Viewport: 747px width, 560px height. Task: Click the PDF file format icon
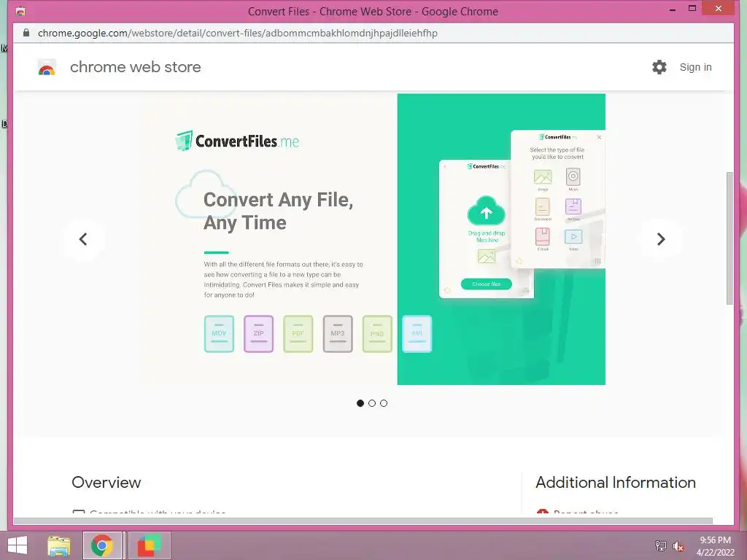(x=298, y=334)
